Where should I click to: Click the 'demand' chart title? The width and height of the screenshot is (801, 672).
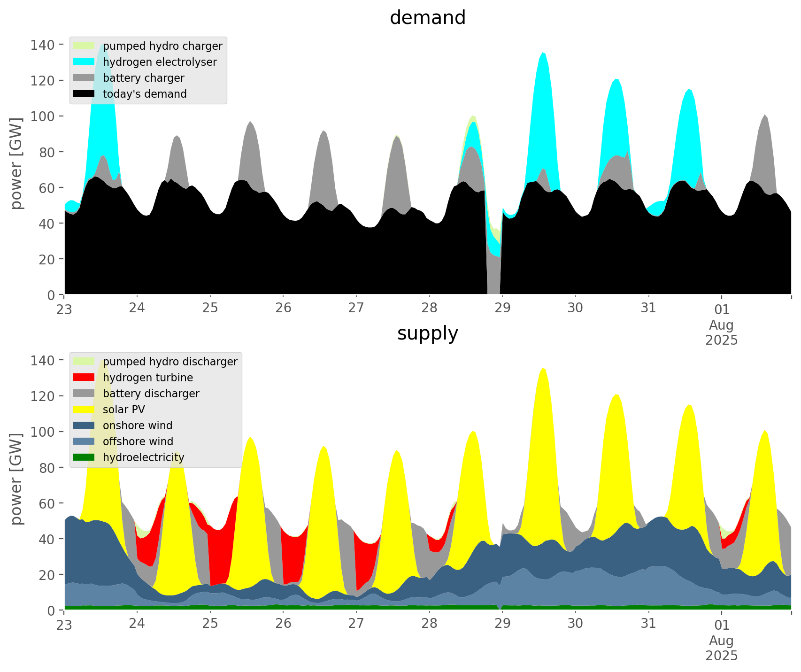click(427, 18)
